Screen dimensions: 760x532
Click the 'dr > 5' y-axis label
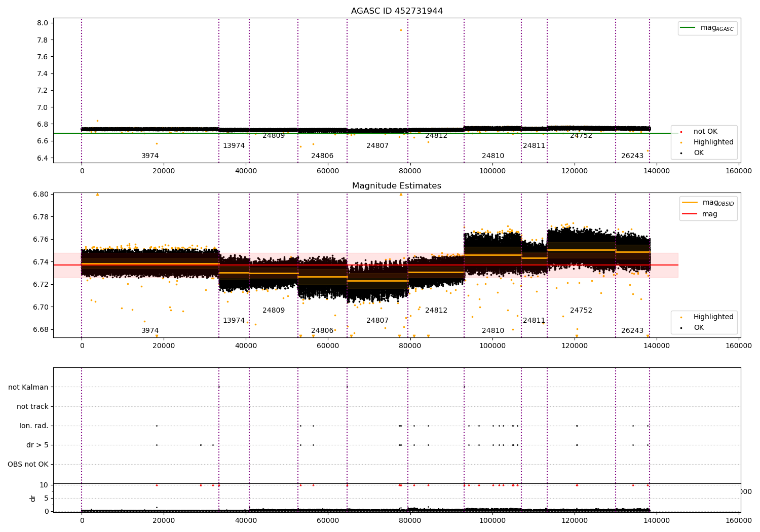coord(37,445)
